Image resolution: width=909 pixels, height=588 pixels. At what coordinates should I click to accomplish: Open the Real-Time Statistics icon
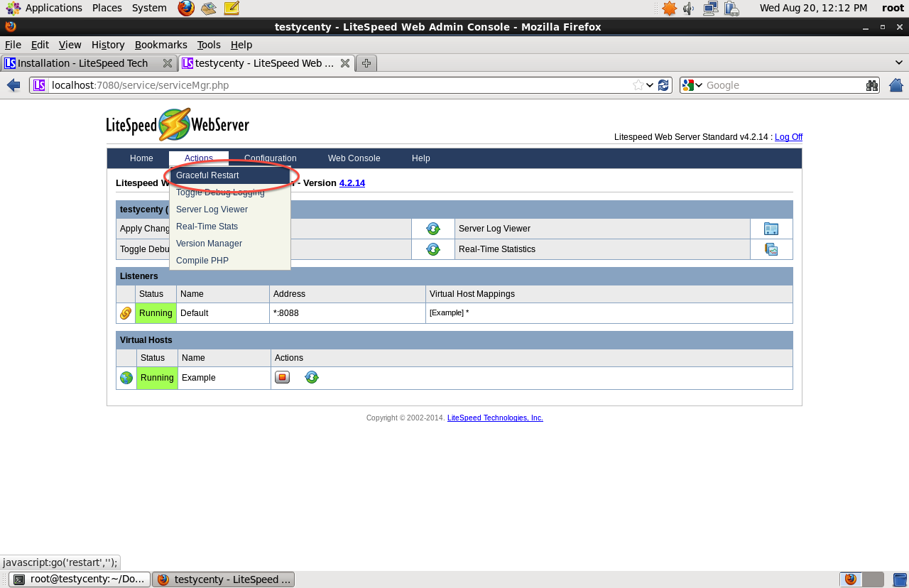(771, 249)
